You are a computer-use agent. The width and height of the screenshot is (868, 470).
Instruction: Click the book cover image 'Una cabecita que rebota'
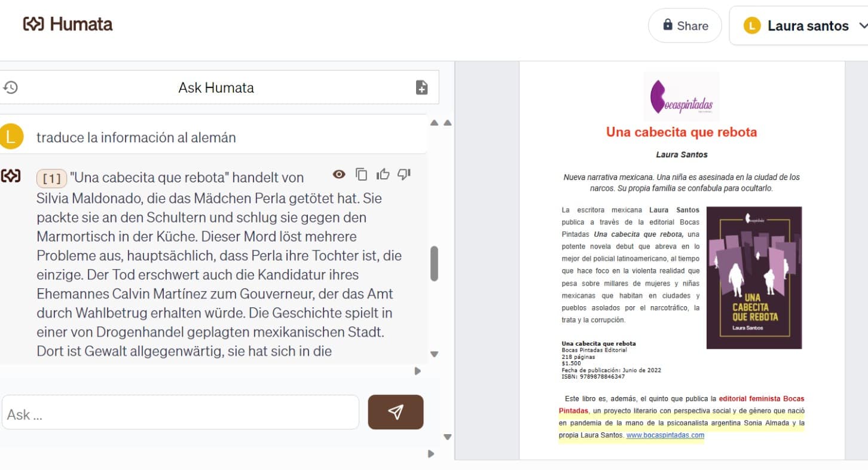[754, 277]
